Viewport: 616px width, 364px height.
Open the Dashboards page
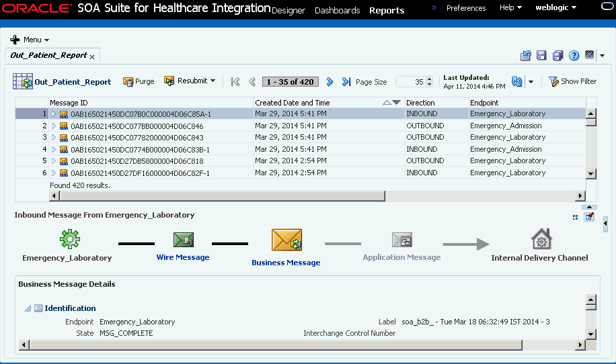tap(337, 11)
